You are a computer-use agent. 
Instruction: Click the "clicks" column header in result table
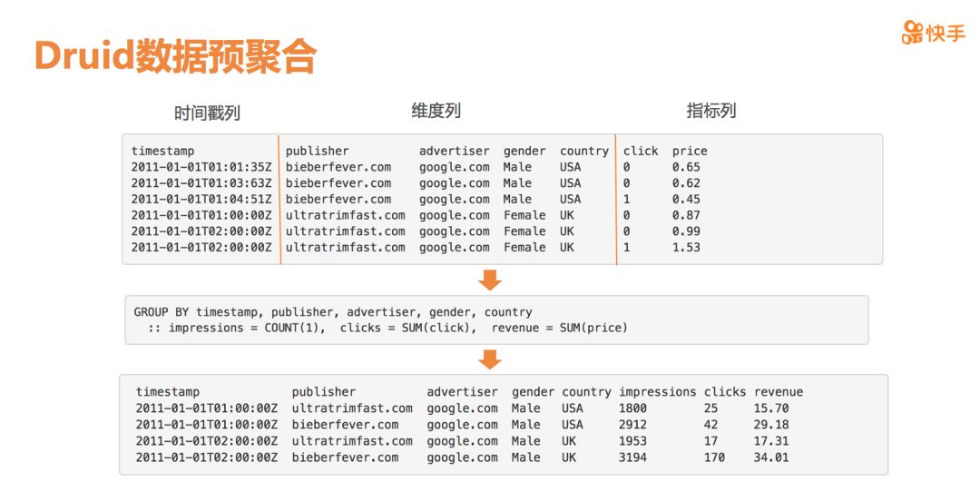tap(725, 392)
